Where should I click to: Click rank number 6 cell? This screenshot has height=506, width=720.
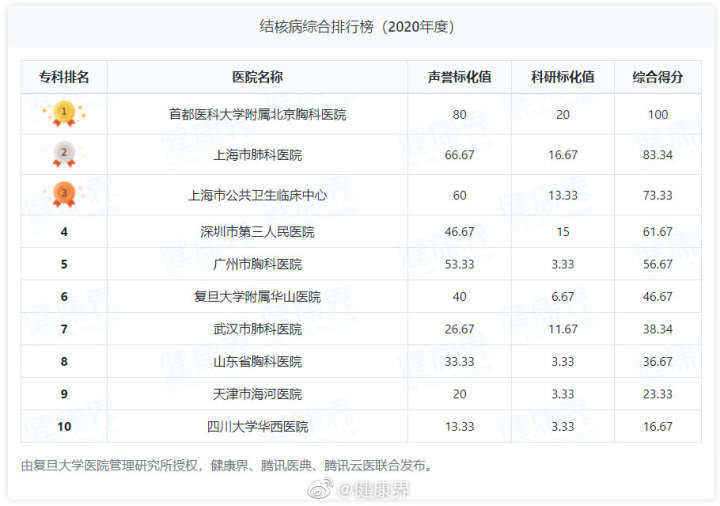point(64,297)
